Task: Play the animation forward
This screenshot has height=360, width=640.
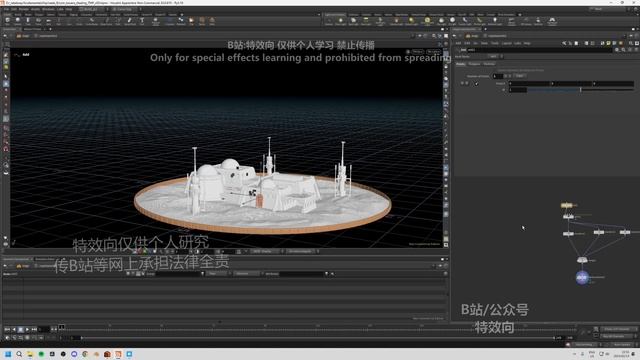Action: pos(27,329)
